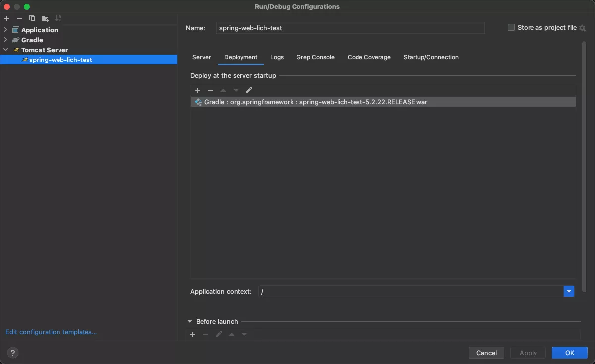Open Application context dropdown
The image size is (595, 364).
pos(569,291)
